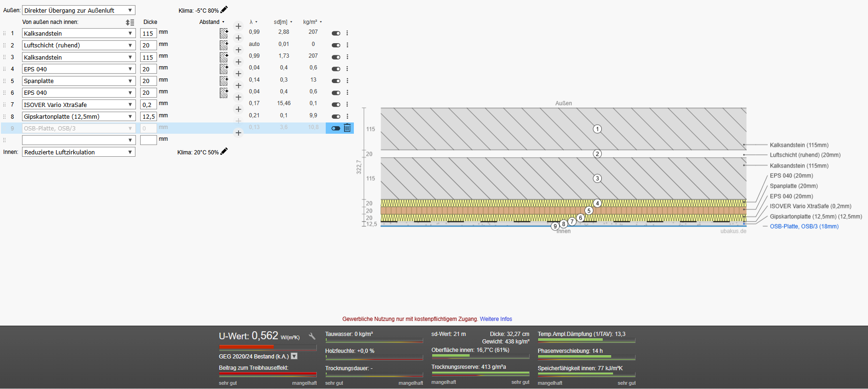868x389 pixels.
Task: Click the Phasenverschiebung rating bar
Action: click(586, 357)
